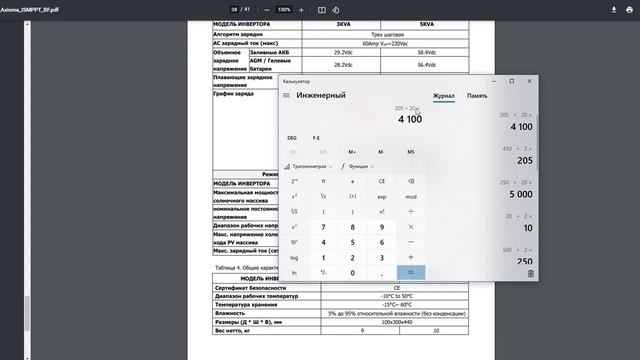Click digit 9 on calculator

tap(382, 227)
